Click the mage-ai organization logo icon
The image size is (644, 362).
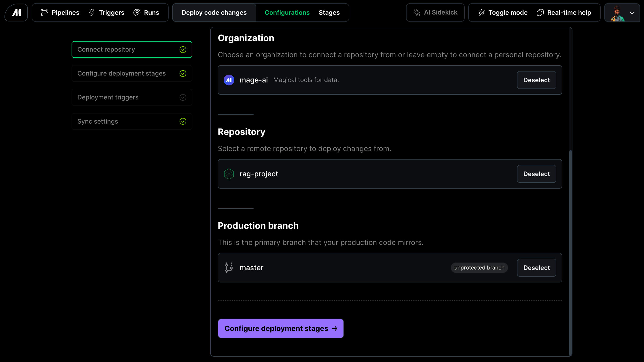click(x=229, y=80)
